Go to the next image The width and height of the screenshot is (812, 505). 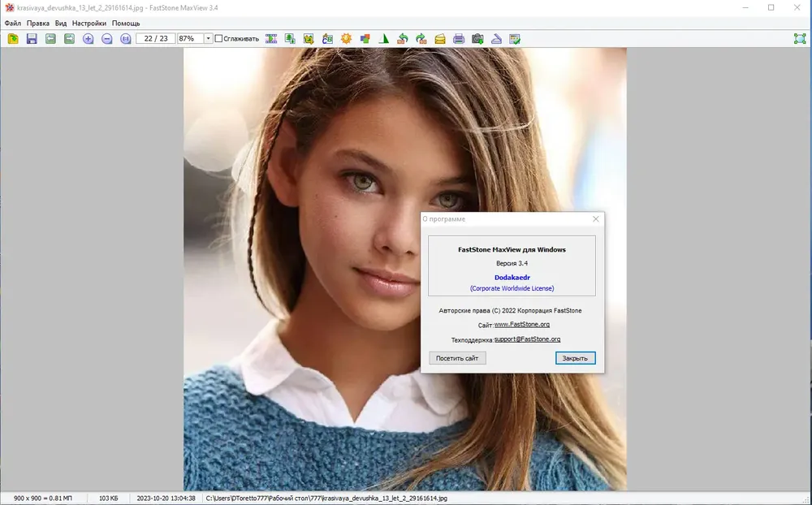[x=69, y=39]
